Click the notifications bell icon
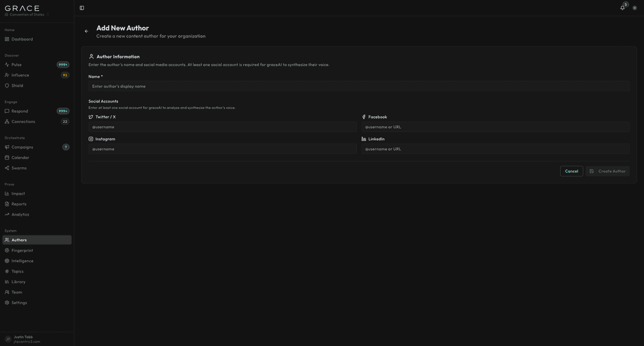 (x=621, y=7)
